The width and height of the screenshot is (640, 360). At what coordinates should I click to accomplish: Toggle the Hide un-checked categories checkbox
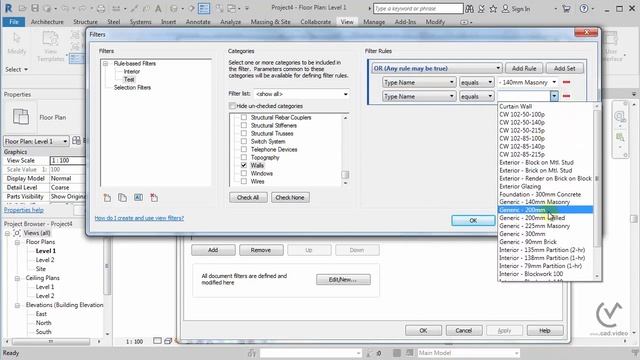pyautogui.click(x=232, y=106)
